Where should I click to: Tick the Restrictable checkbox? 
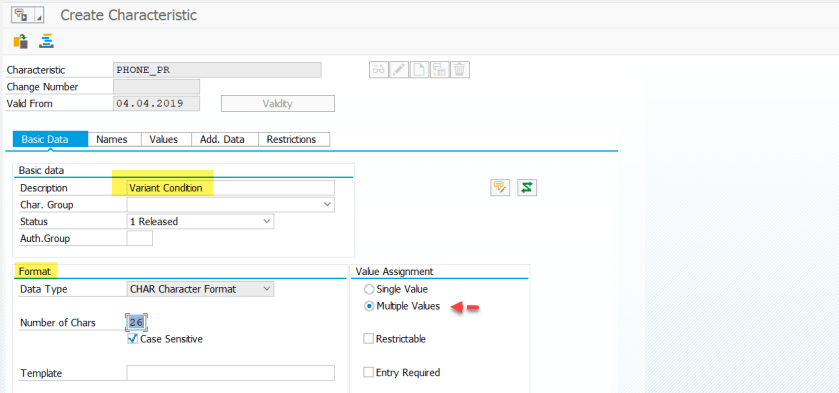point(368,339)
